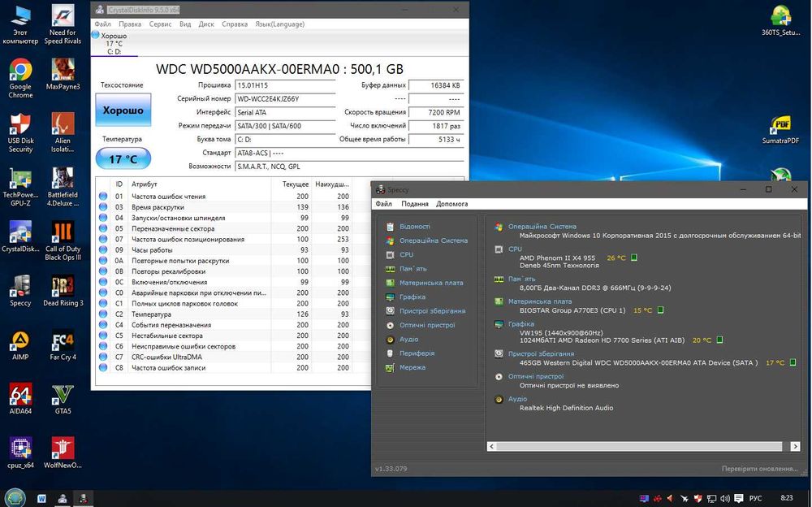Click status circle of Температура row

coord(103,314)
